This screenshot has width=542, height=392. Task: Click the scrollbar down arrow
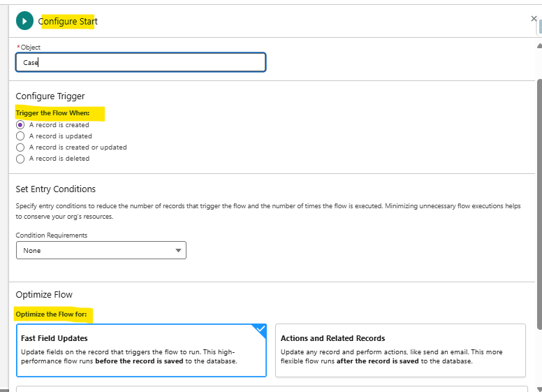(x=538, y=388)
